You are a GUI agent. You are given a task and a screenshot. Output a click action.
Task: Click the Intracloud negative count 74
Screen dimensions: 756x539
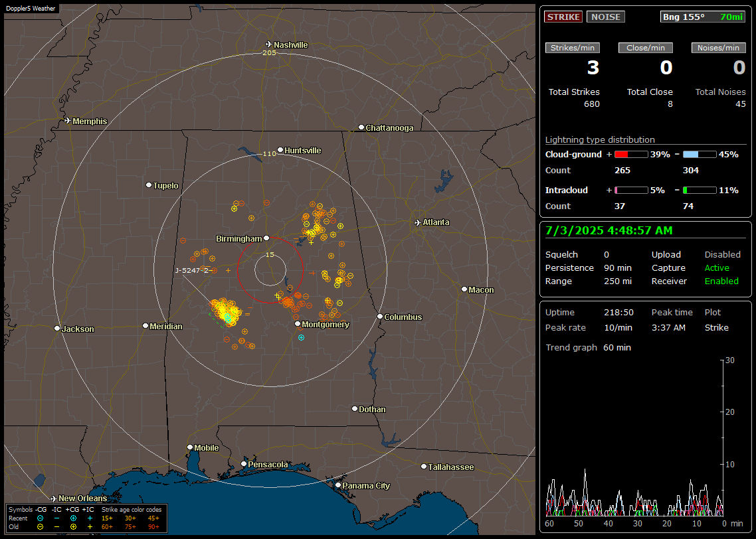click(688, 206)
